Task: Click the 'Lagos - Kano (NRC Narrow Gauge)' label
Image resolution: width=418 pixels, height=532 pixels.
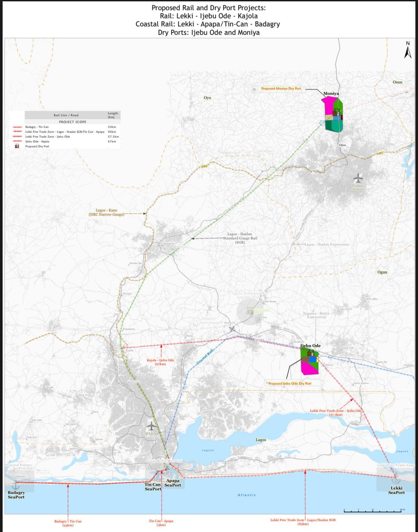Action: pos(107,212)
